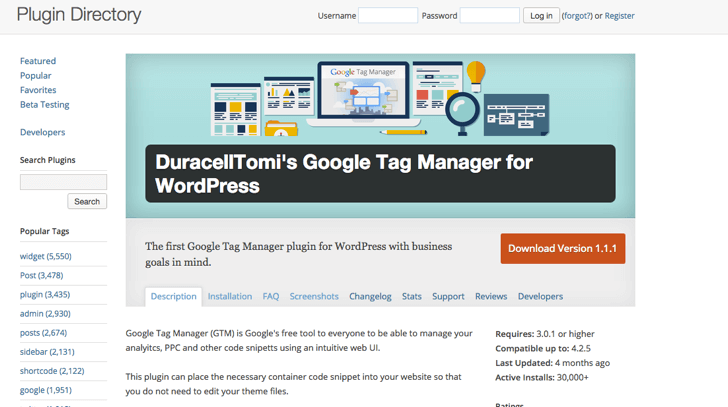View the Screenshots tab
Screen dimensions: 728x407
314,296
